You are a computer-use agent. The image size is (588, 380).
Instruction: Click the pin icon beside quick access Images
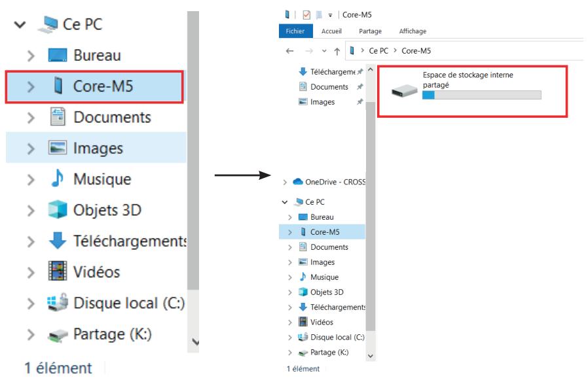pyautogui.click(x=359, y=101)
